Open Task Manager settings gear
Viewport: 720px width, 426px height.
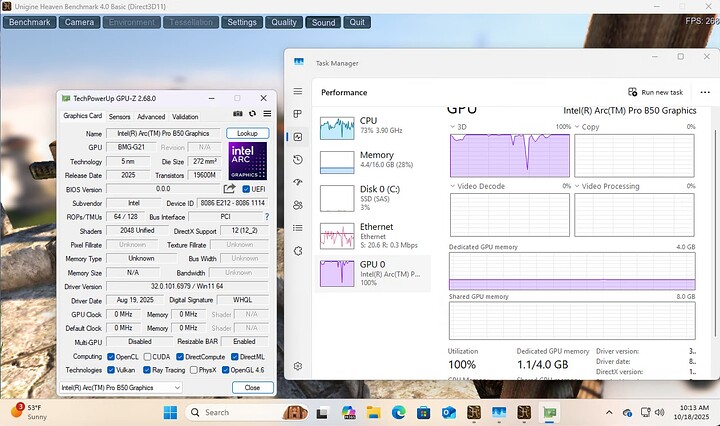(298, 366)
